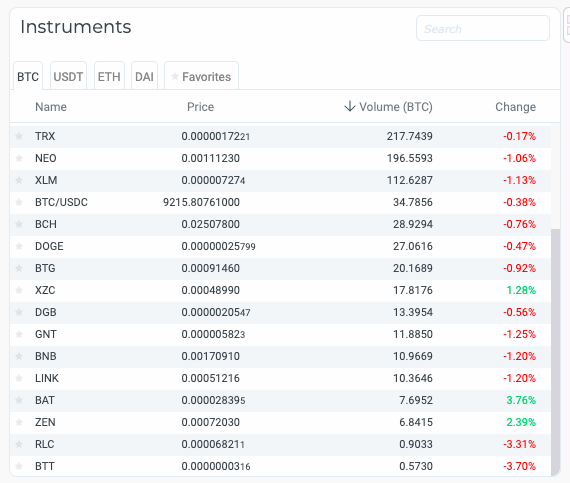Switch to the BTC market tab
This screenshot has width=570, height=483.
pos(28,76)
